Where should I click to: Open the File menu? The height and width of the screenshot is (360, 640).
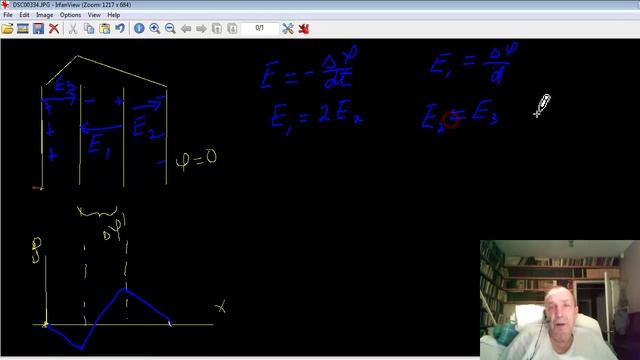[x=8, y=15]
